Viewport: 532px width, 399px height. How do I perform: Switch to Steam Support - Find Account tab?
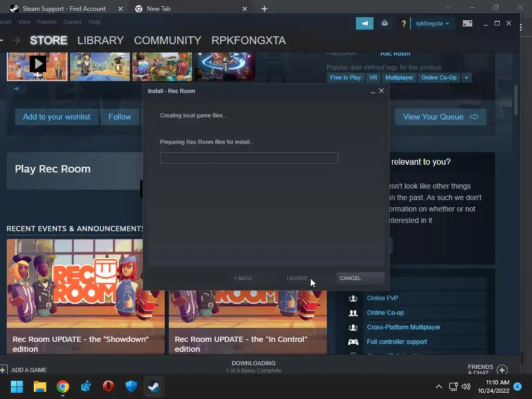[64, 9]
